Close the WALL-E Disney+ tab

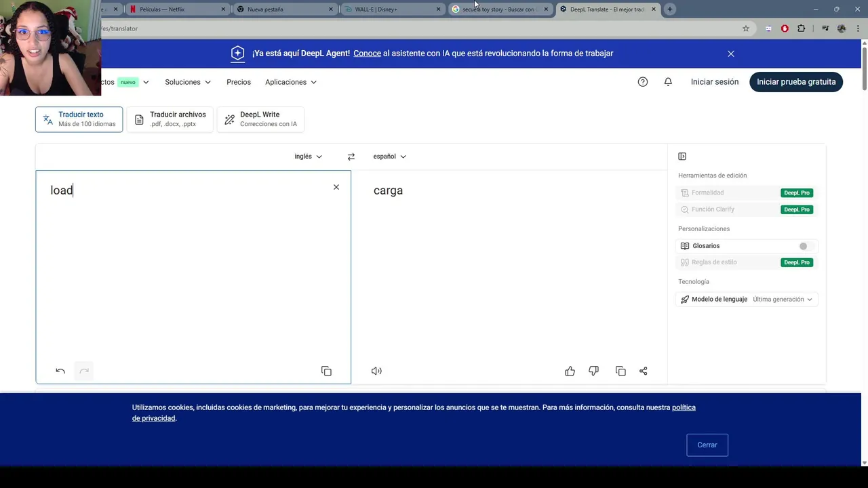pyautogui.click(x=439, y=9)
